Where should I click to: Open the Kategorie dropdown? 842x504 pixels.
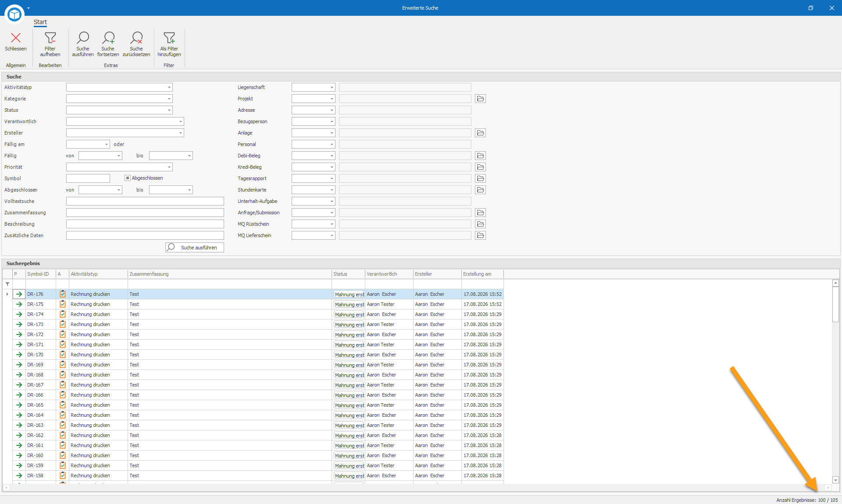click(x=169, y=99)
